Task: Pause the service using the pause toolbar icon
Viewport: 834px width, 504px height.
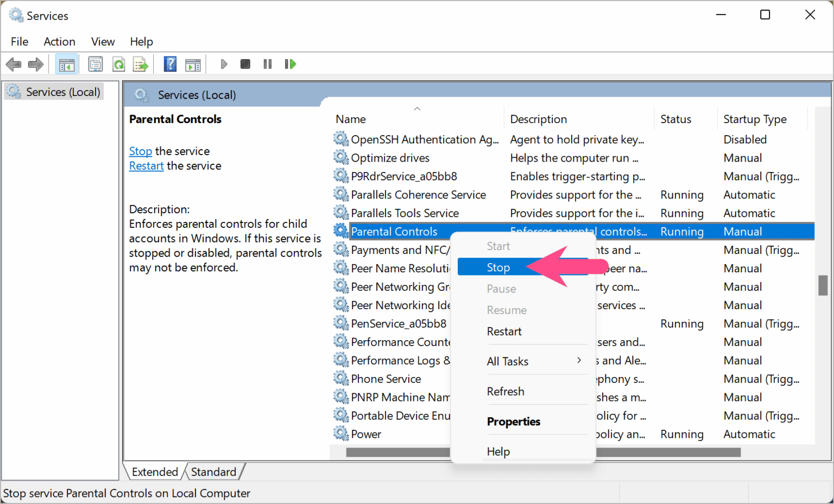Action: click(x=267, y=64)
